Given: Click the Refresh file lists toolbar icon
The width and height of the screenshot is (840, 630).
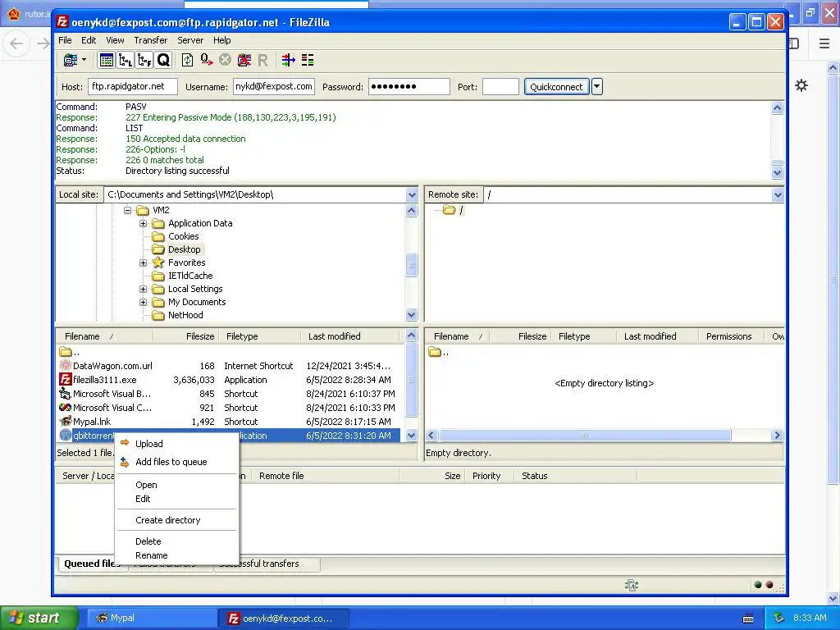Looking at the screenshot, I should pyautogui.click(x=188, y=60).
